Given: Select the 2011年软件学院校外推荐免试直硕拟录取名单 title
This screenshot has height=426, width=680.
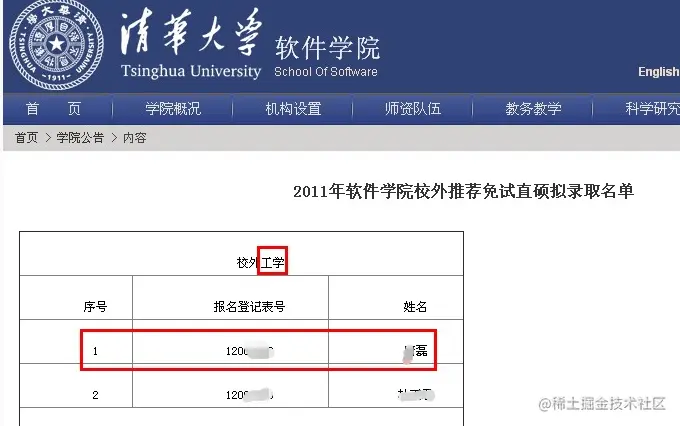Looking at the screenshot, I should [x=463, y=191].
